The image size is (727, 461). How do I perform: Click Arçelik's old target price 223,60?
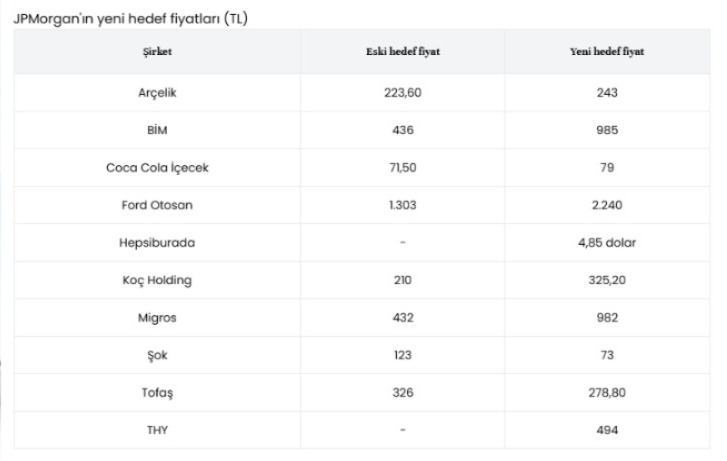click(x=403, y=93)
